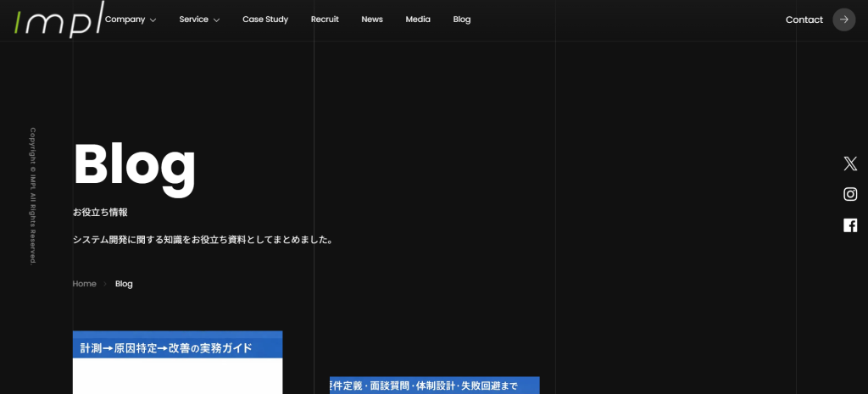
Task: Click the Contact text link
Action: tap(804, 19)
